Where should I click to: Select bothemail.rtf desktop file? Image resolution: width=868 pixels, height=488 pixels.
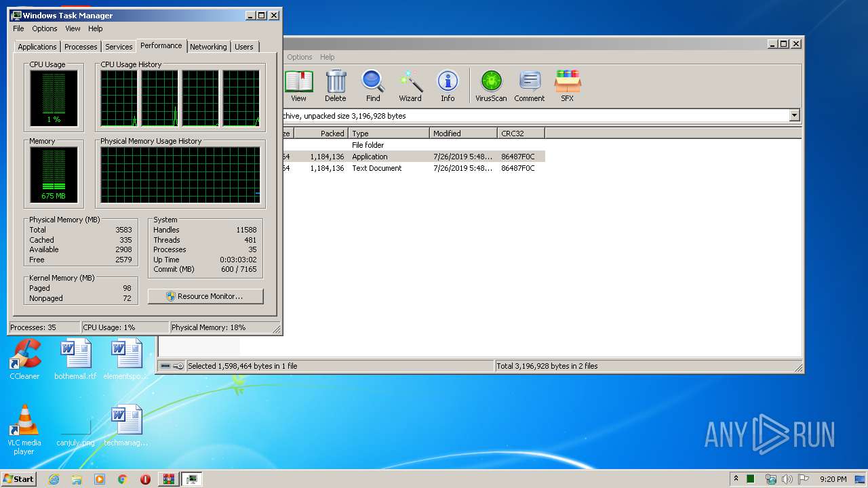(75, 359)
